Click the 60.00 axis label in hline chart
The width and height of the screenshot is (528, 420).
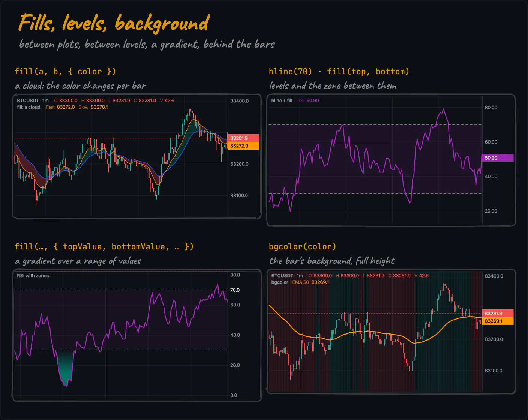(491, 142)
